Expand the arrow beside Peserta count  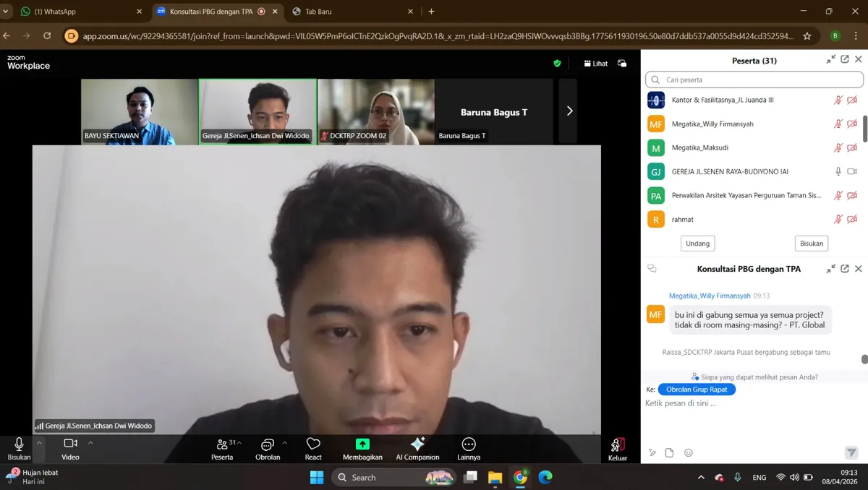[239, 442]
